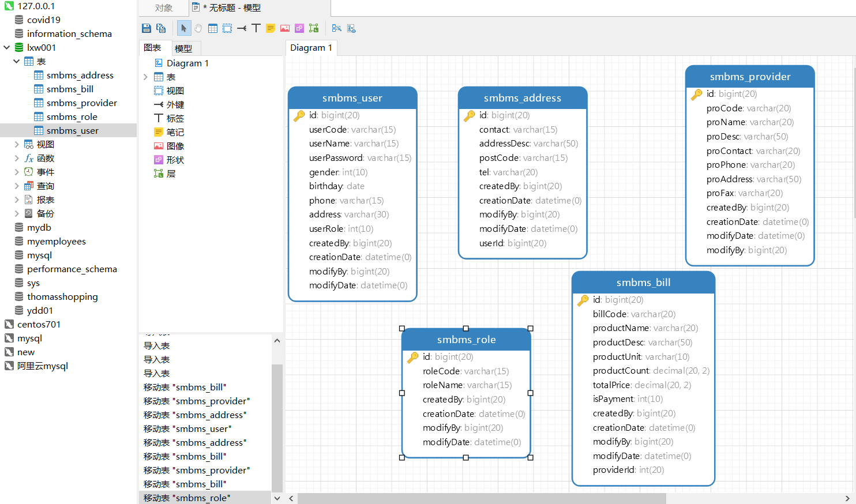
Task: Select the Diagram 1 canvas tab
Action: pos(311,48)
